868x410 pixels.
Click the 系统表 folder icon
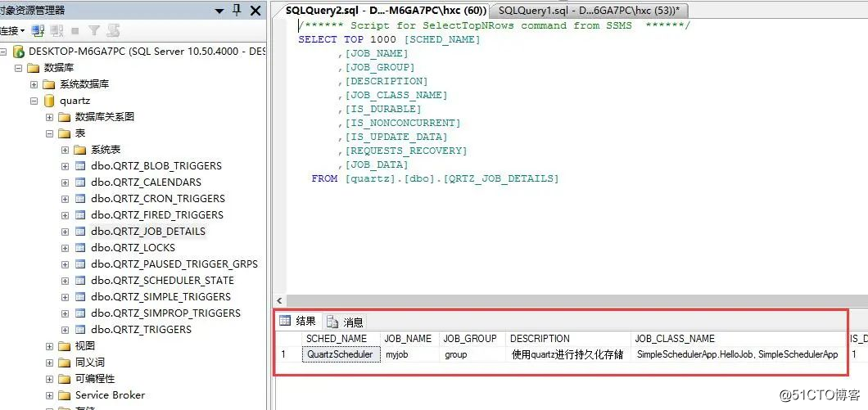click(80, 150)
